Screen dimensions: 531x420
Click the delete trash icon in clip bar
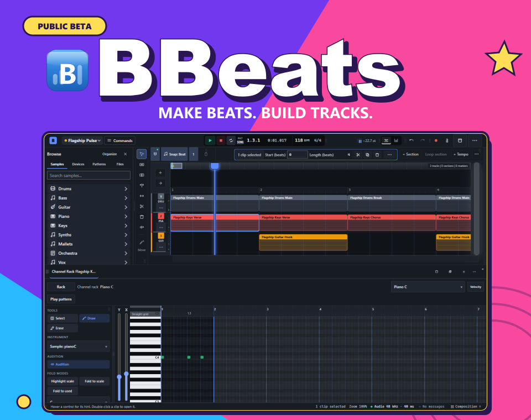pyautogui.click(x=377, y=155)
